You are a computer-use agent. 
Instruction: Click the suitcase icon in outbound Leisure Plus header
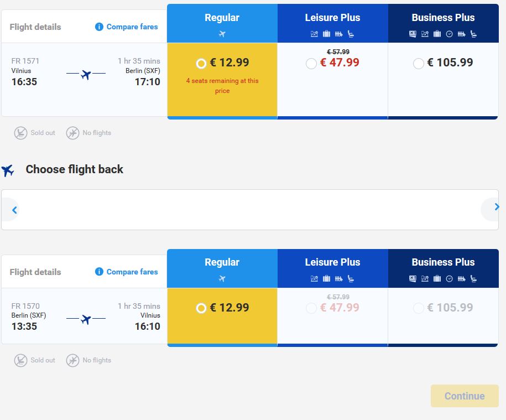327,34
